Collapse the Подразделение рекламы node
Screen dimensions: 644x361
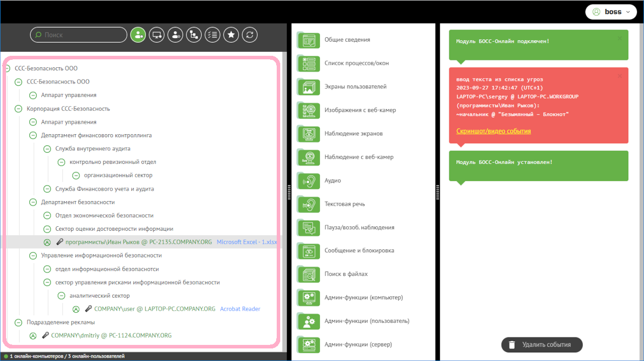[x=18, y=322]
